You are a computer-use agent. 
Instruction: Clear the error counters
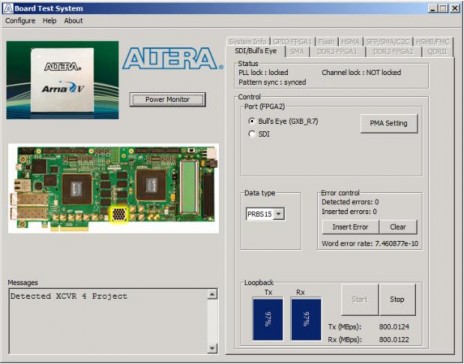point(398,227)
